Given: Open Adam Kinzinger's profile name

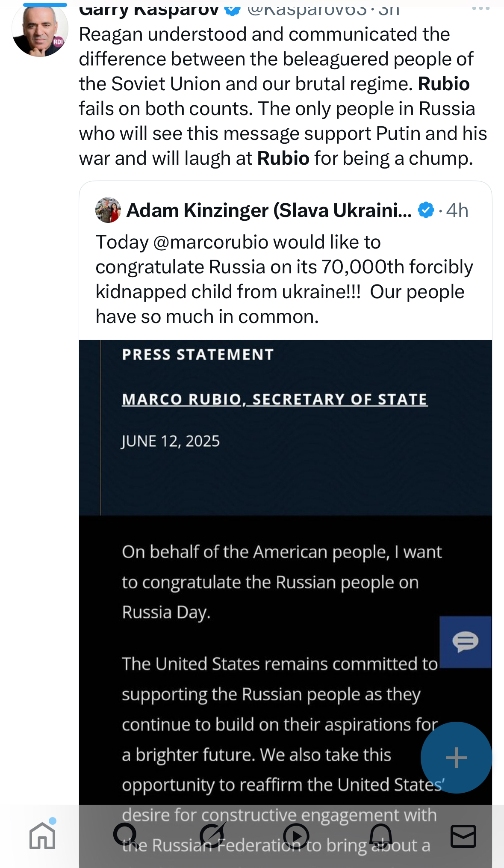Looking at the screenshot, I should (269, 210).
